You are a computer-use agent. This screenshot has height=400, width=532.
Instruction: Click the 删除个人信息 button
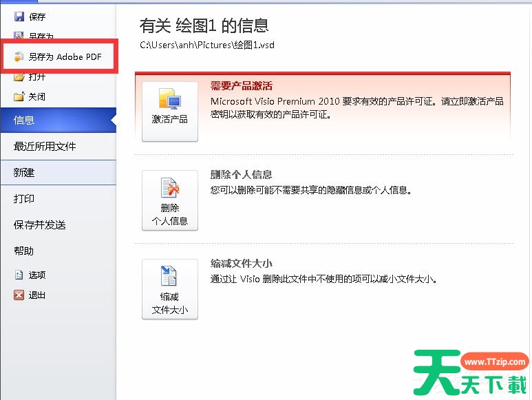click(x=169, y=200)
